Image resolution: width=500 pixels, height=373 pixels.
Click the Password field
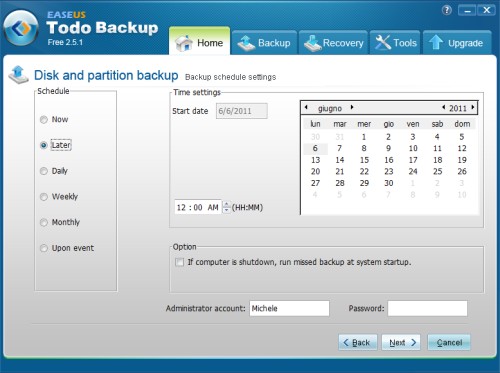point(427,308)
